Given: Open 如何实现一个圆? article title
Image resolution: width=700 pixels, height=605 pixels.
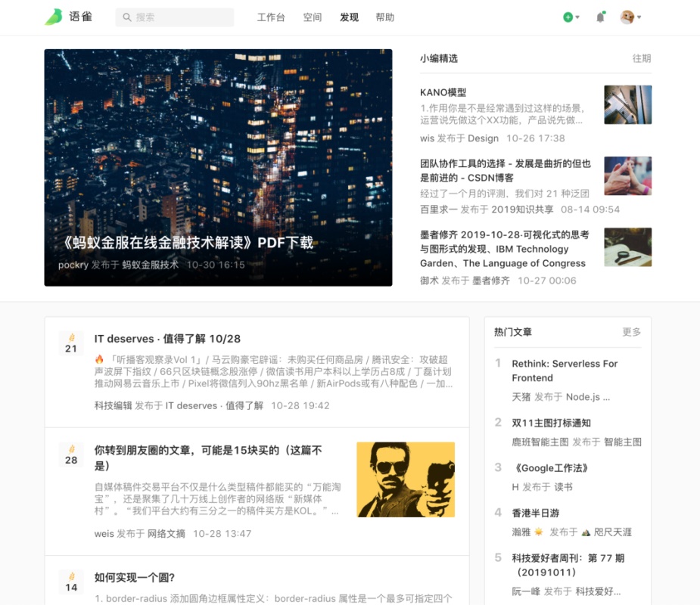Looking at the screenshot, I should point(134,578).
